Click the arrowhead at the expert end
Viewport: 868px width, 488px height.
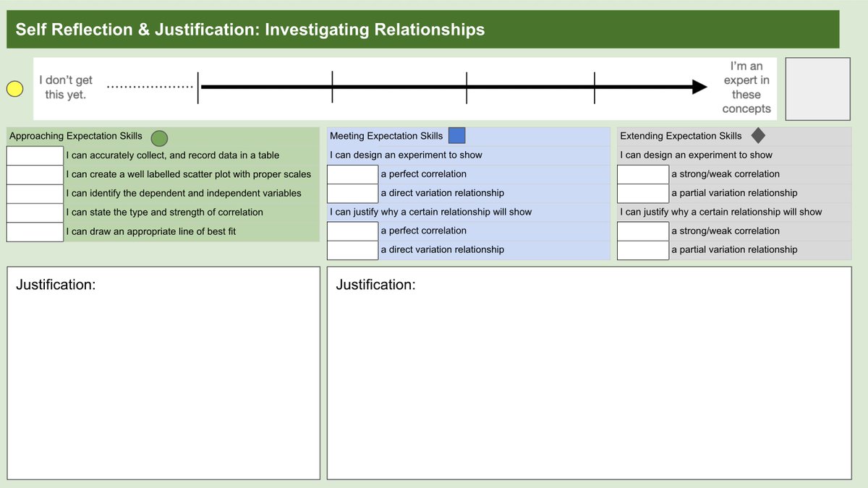(x=698, y=87)
